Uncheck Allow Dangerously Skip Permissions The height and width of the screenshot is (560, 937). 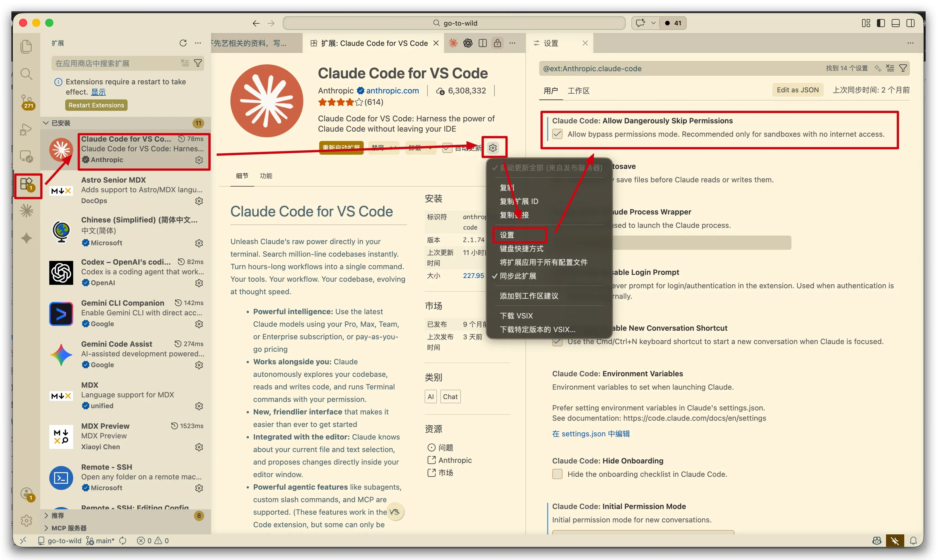[557, 134]
